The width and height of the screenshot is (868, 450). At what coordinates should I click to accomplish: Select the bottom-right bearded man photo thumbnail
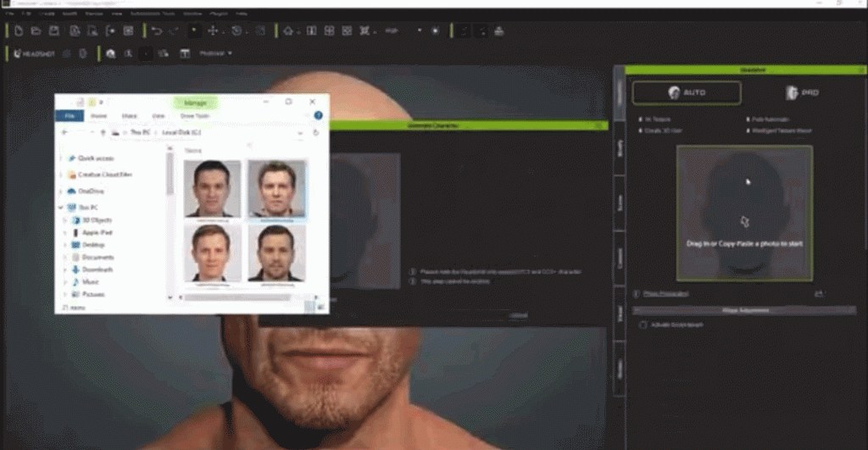tap(276, 253)
